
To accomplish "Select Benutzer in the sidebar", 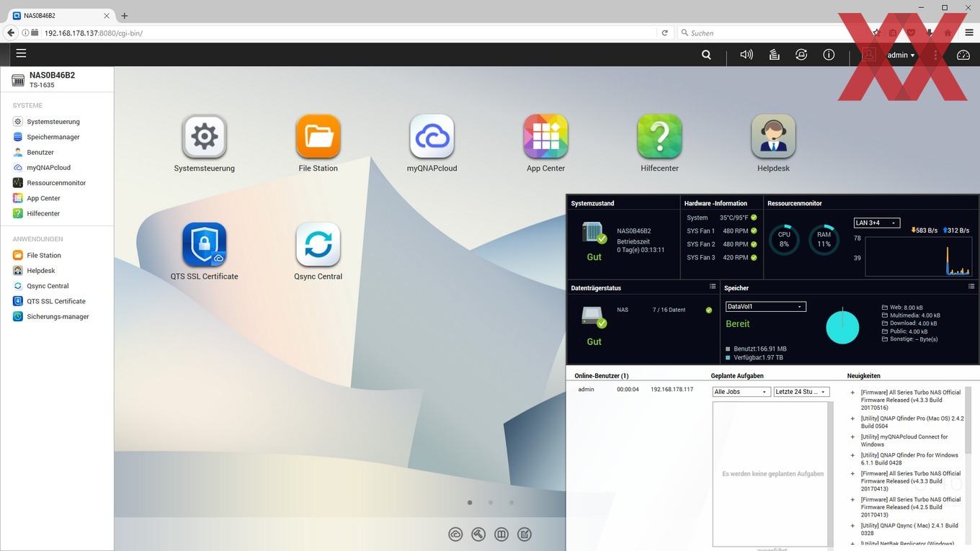I will pos(40,152).
